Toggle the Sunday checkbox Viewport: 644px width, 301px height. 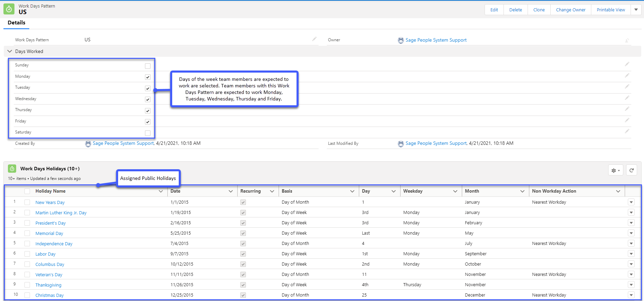coord(148,66)
